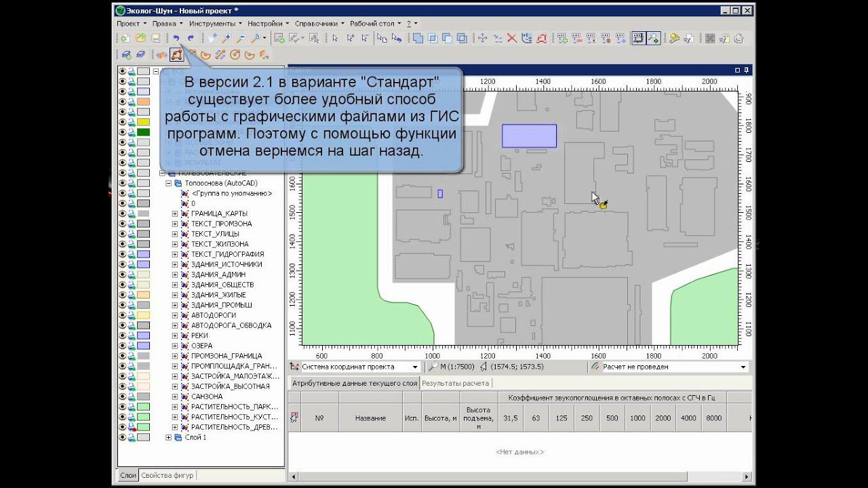Switch to the Результаты расчета tab
Screen dimensions: 868x488
tap(455, 383)
